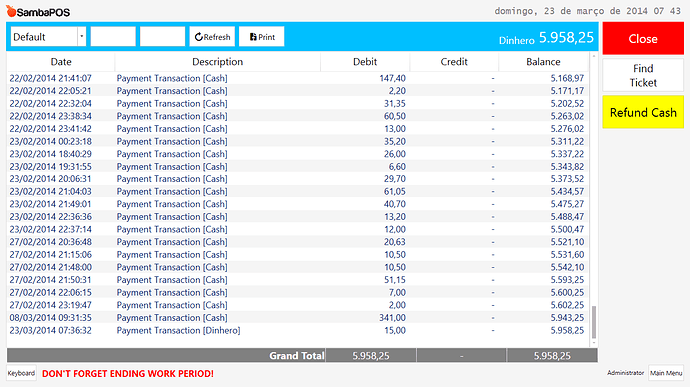
Task: Click the debit value 341,00
Action: (x=393, y=317)
